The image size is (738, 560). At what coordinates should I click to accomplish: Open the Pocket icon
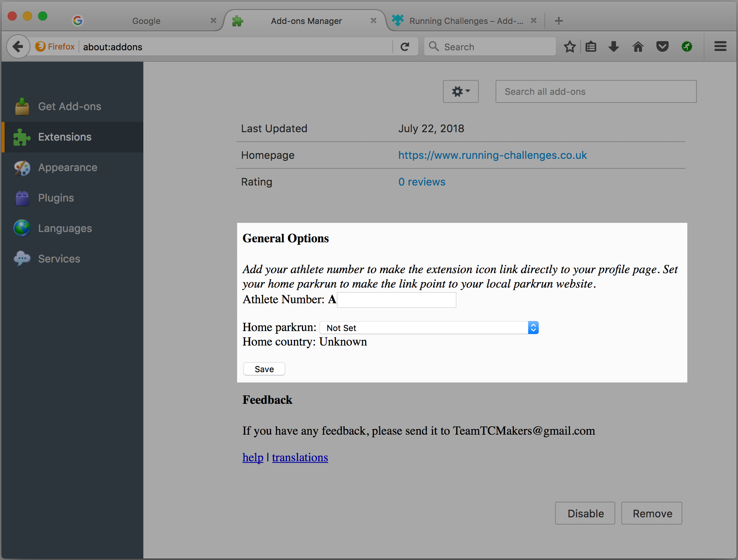662,47
